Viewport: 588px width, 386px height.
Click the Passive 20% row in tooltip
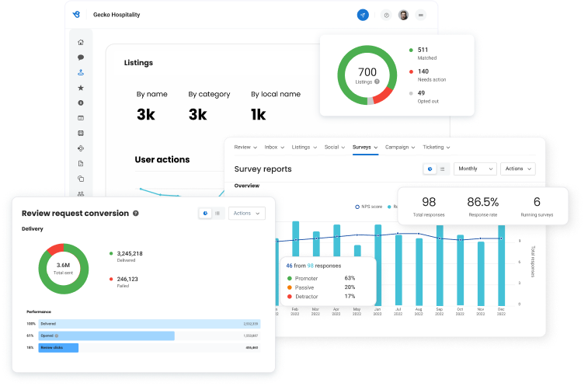tap(321, 287)
